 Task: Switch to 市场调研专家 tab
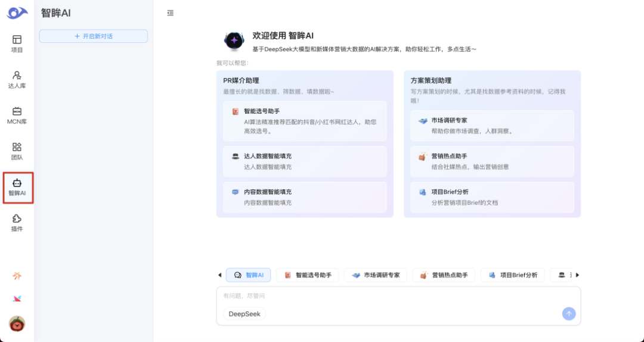coord(376,275)
